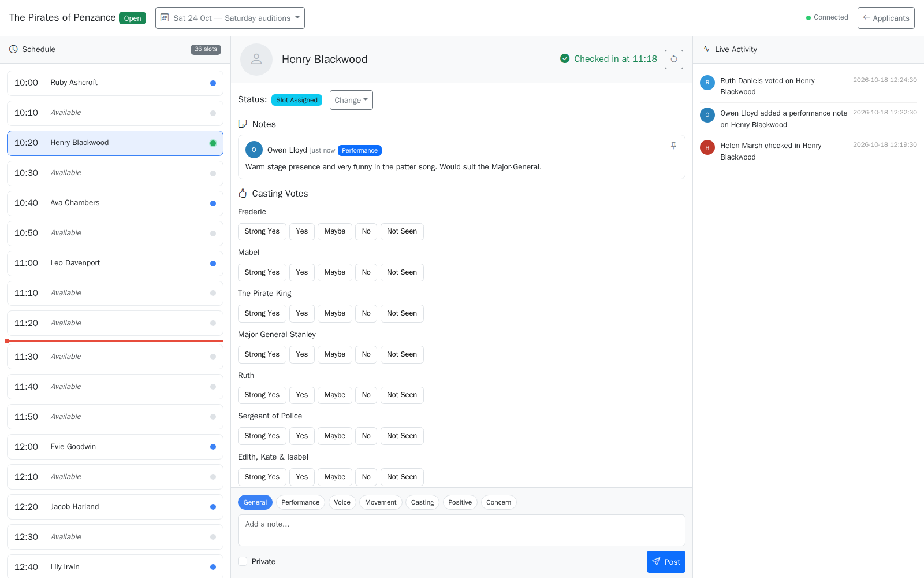Screen dimensions: 924x578
Task: Click the Casting Votes thumbs-up icon
Action: [x=243, y=194]
